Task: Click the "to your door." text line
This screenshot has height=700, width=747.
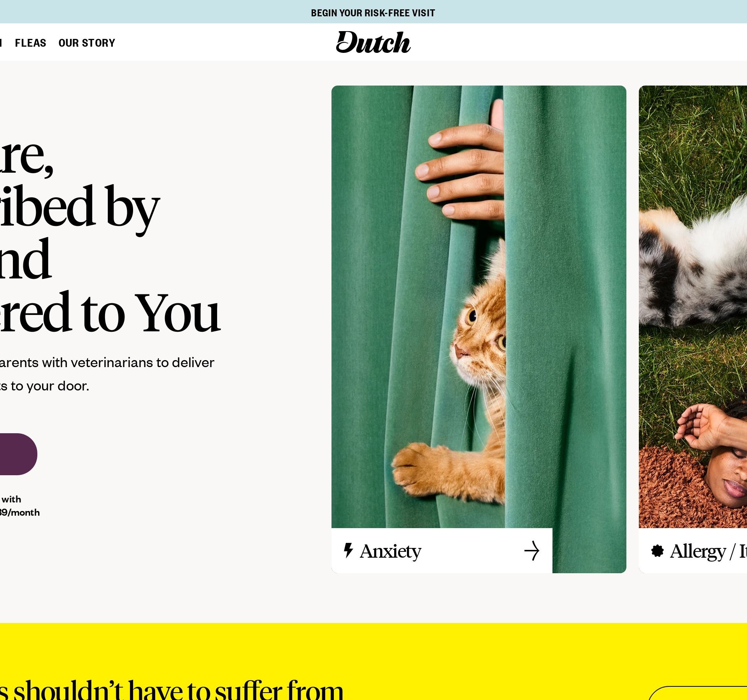Action: [x=45, y=386]
